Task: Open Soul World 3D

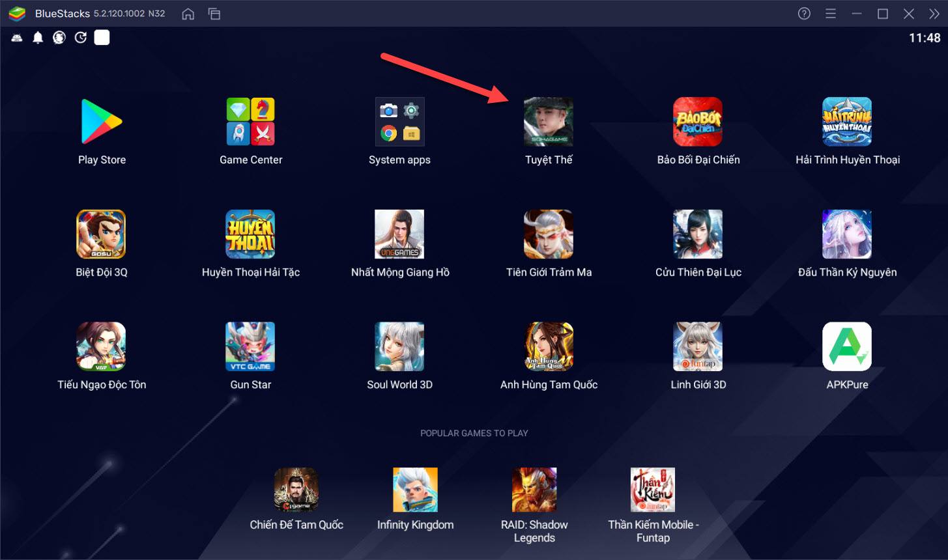Action: (x=399, y=346)
